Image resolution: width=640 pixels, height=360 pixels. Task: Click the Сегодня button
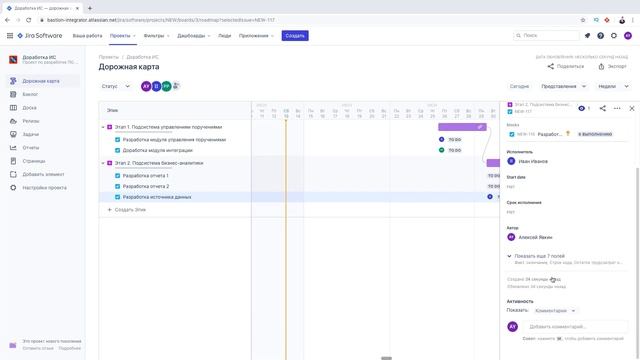coord(519,87)
